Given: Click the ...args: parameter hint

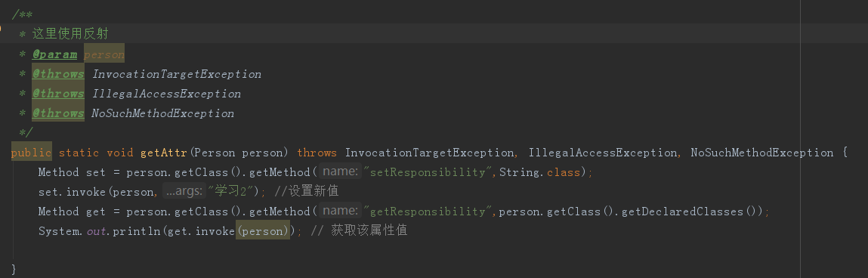Looking at the screenshot, I should click(184, 191).
